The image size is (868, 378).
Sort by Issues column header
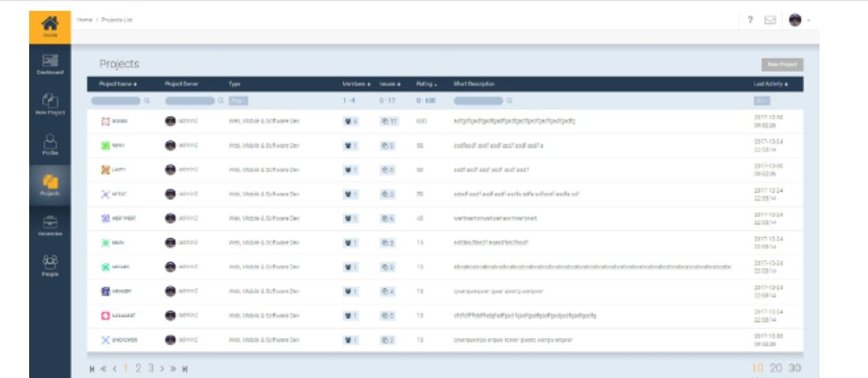tap(391, 84)
